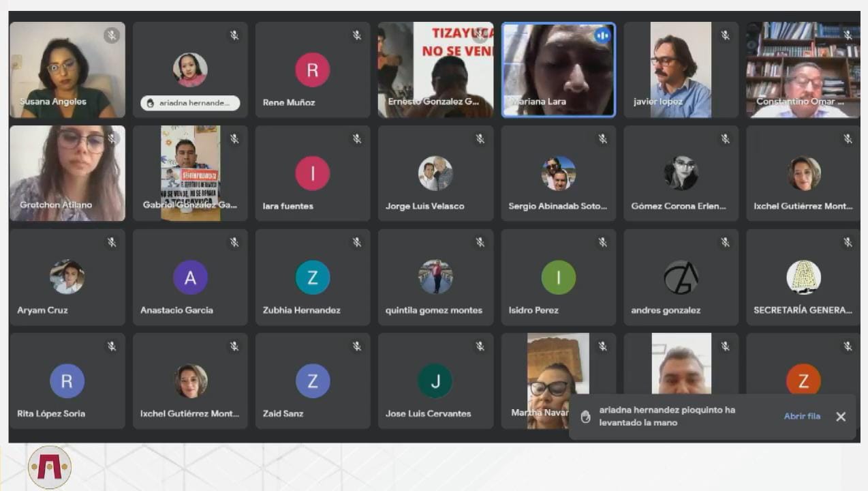Viewport: 868px width, 491px height.
Task: Click the ariadna hernandez raised hand name badge
Action: point(190,103)
